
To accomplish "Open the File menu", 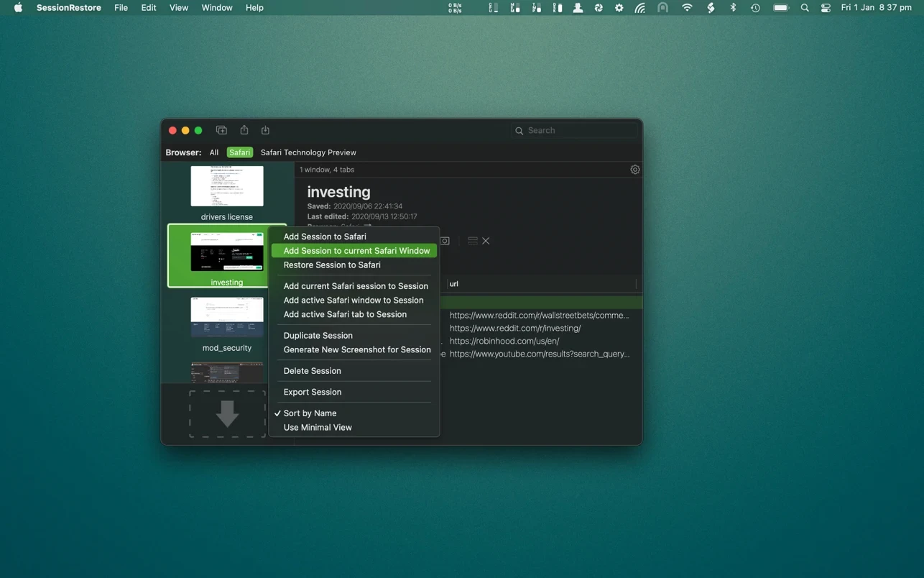I will [x=121, y=8].
